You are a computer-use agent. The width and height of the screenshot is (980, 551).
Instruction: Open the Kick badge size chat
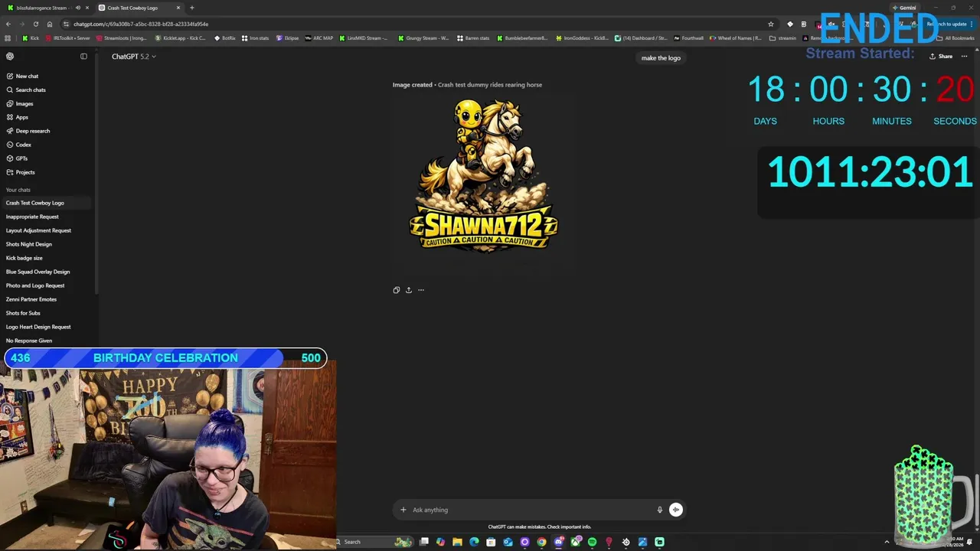coord(46,258)
